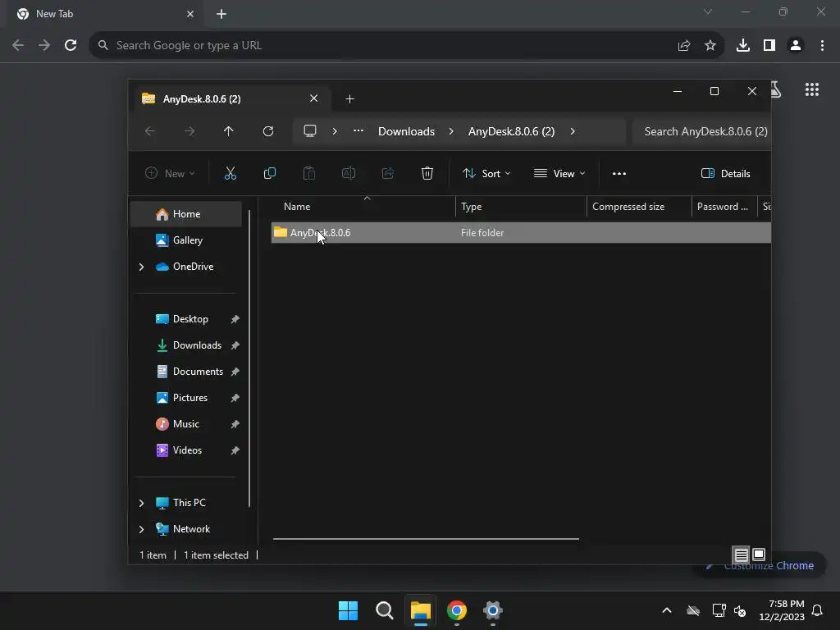Click the Share icon in Explorer toolbar

[x=388, y=173]
